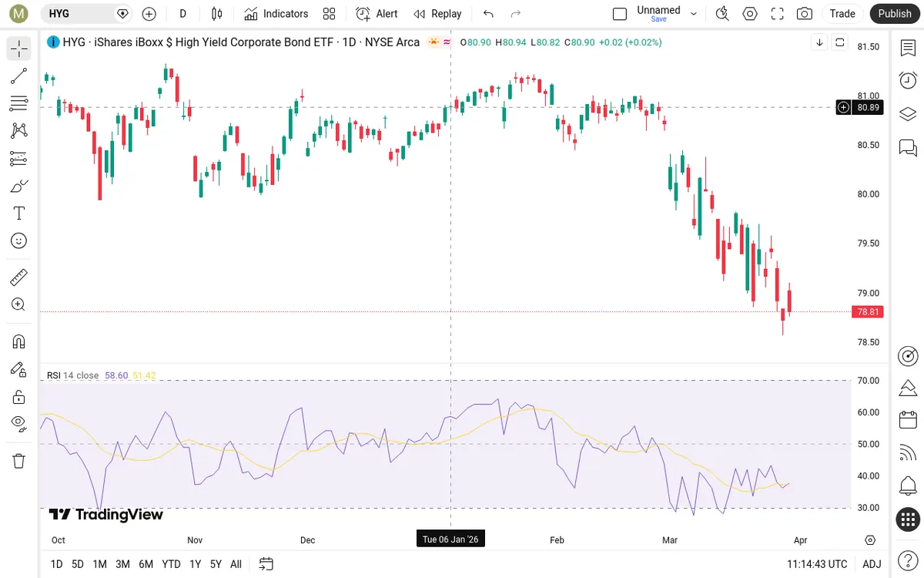Select the ruler measure tool
Image resolution: width=924 pixels, height=578 pixels.
coord(19,277)
